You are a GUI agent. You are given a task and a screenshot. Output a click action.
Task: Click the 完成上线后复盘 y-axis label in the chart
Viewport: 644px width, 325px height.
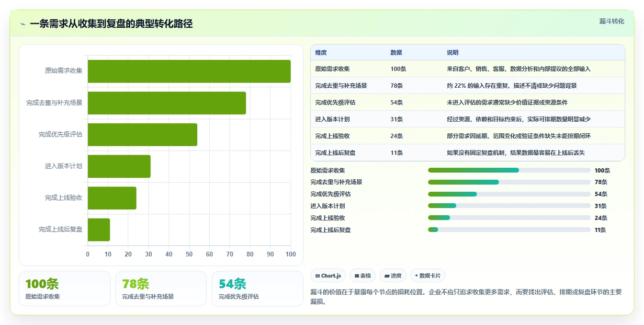point(61,230)
